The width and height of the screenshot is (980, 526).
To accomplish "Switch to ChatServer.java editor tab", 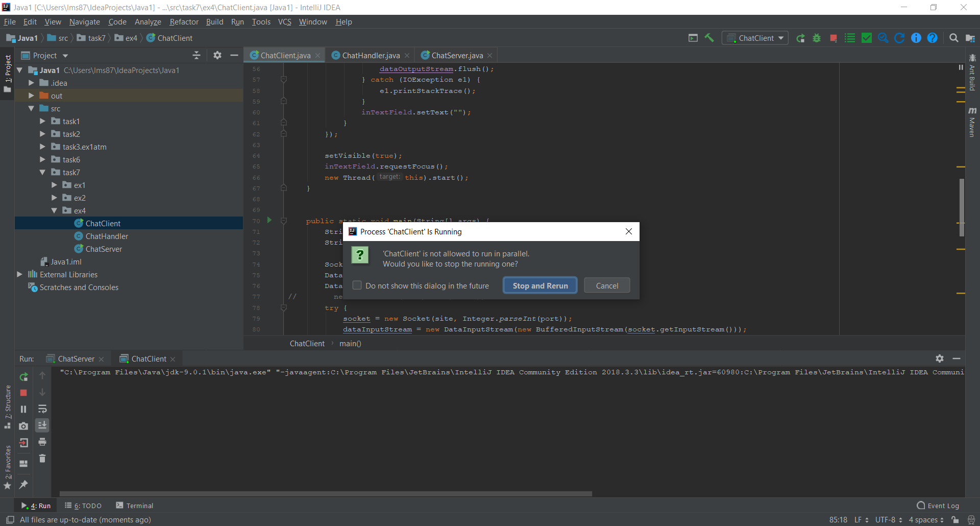I will (457, 55).
